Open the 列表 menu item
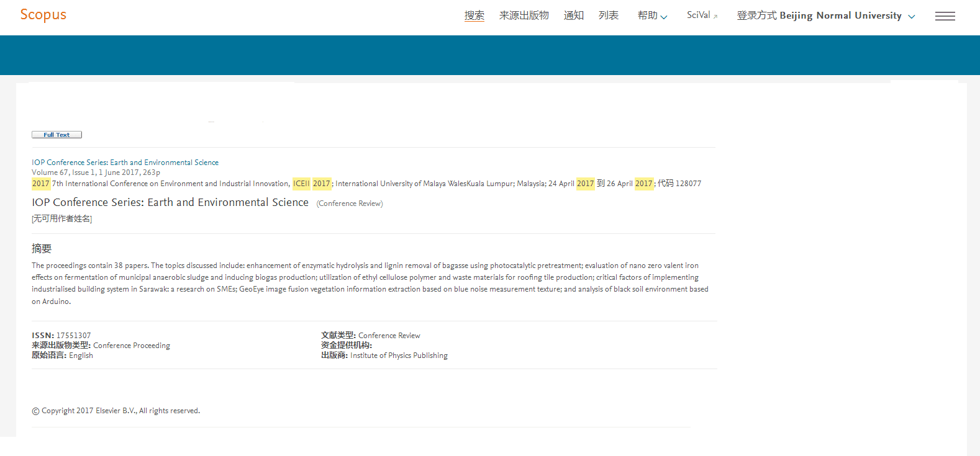 (x=608, y=16)
